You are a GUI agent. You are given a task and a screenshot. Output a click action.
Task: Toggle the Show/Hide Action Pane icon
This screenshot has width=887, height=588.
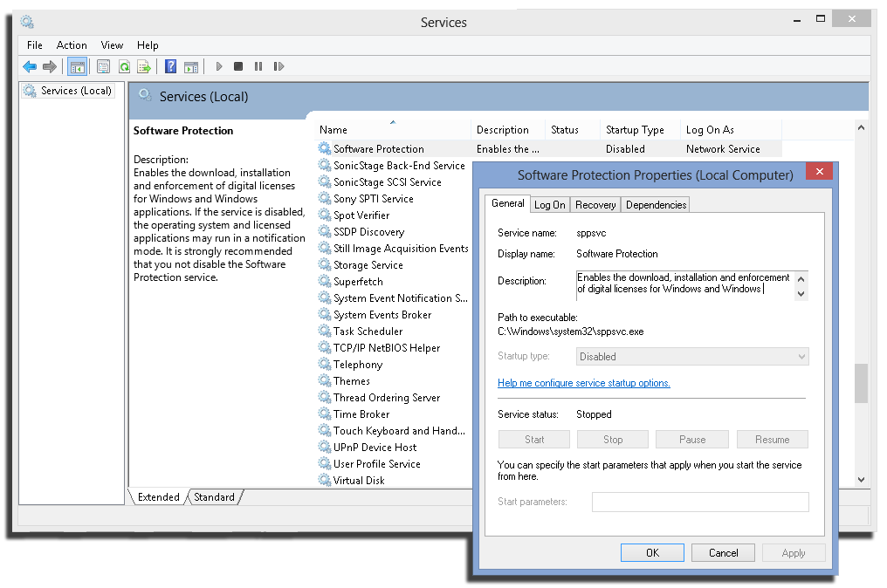(x=191, y=66)
